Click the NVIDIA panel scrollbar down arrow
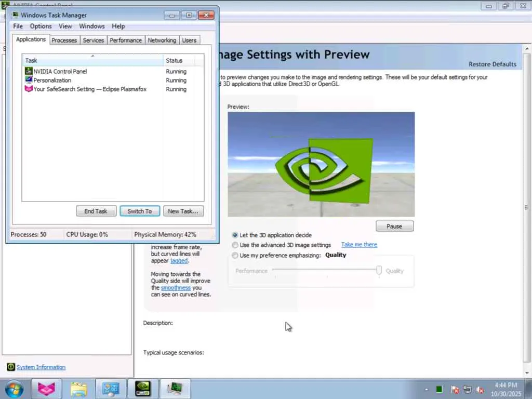Viewport: 532px width, 399px height. (x=527, y=373)
